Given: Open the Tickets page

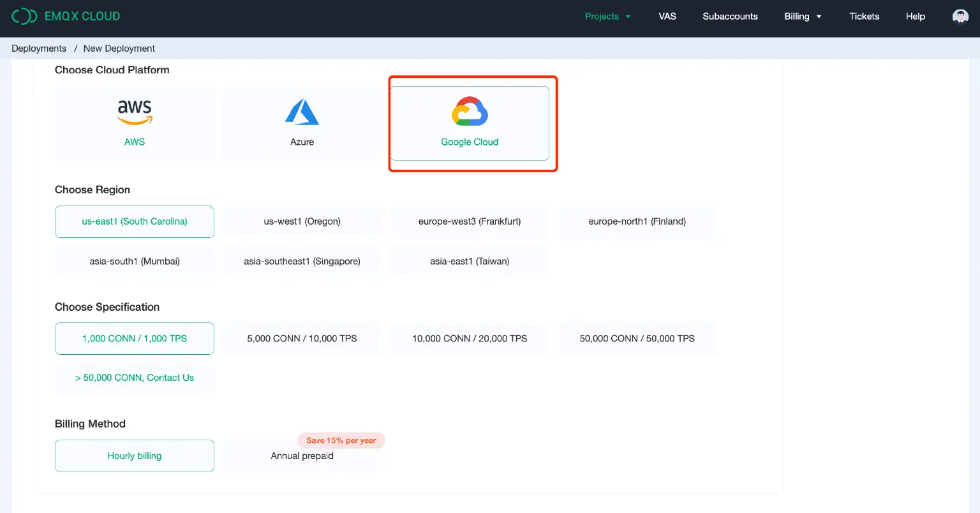Looking at the screenshot, I should pos(864,17).
